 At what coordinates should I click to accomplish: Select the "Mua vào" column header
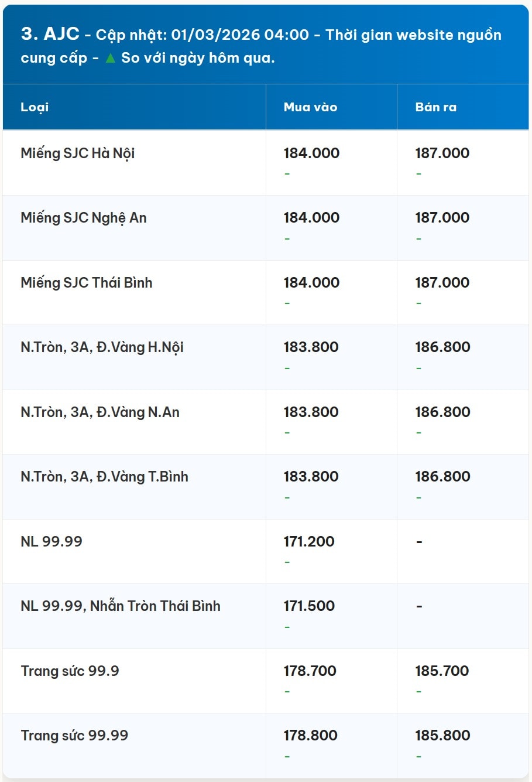(310, 107)
